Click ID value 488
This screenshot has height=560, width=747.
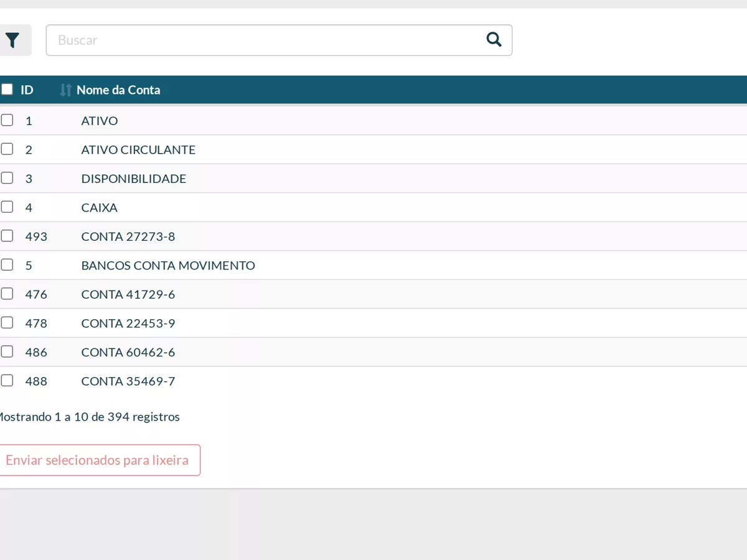[36, 381]
